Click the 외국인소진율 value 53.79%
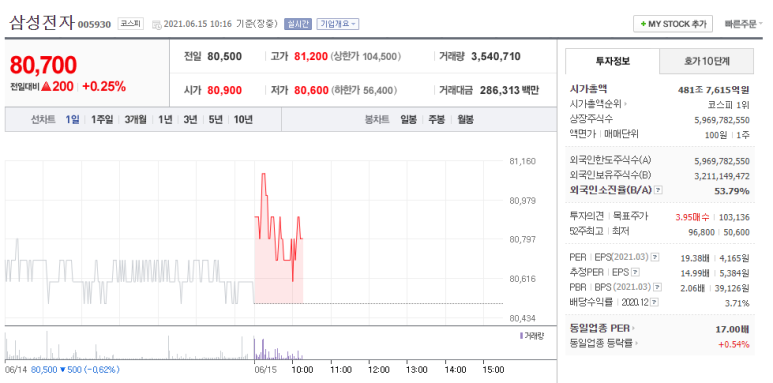 click(732, 191)
